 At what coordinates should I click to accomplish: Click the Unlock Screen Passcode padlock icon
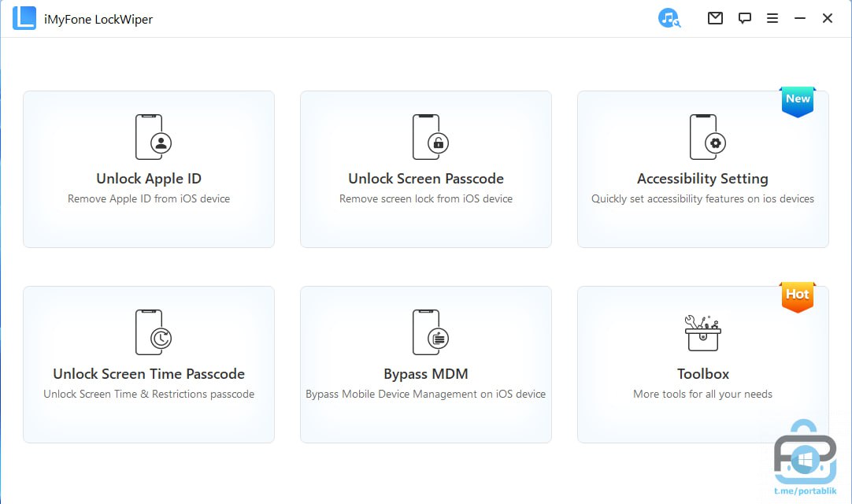click(x=431, y=137)
